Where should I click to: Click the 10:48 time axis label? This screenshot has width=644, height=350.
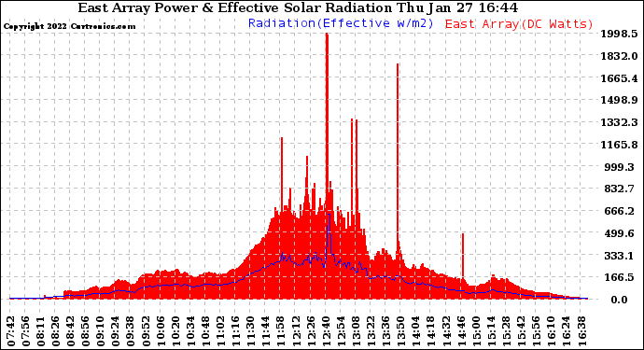coord(205,331)
